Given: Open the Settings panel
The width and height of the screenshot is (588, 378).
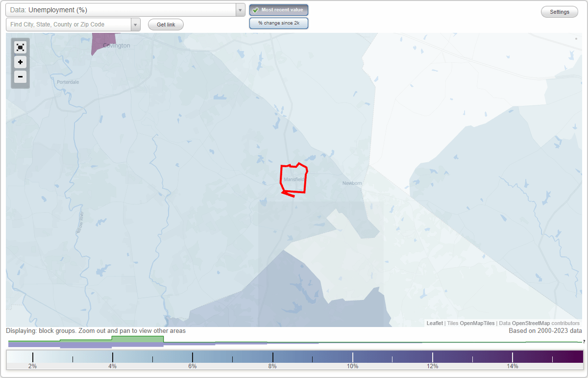Looking at the screenshot, I should [x=559, y=11].
